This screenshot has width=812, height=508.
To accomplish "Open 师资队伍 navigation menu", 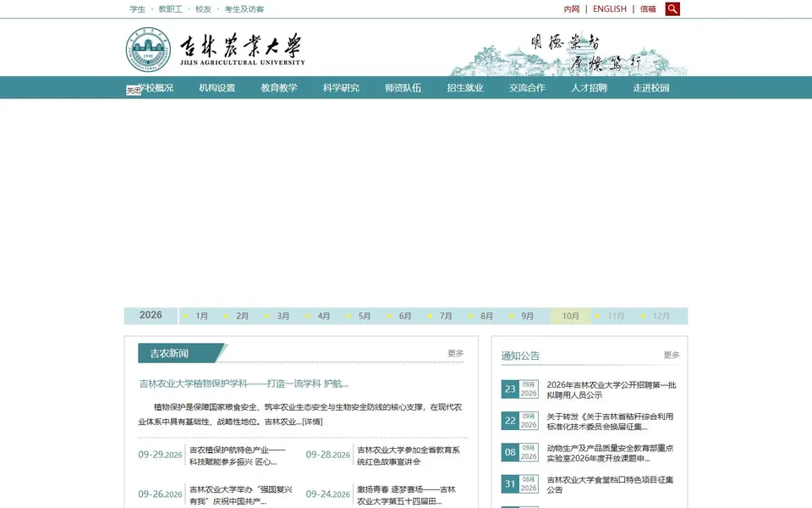I will pyautogui.click(x=403, y=87).
